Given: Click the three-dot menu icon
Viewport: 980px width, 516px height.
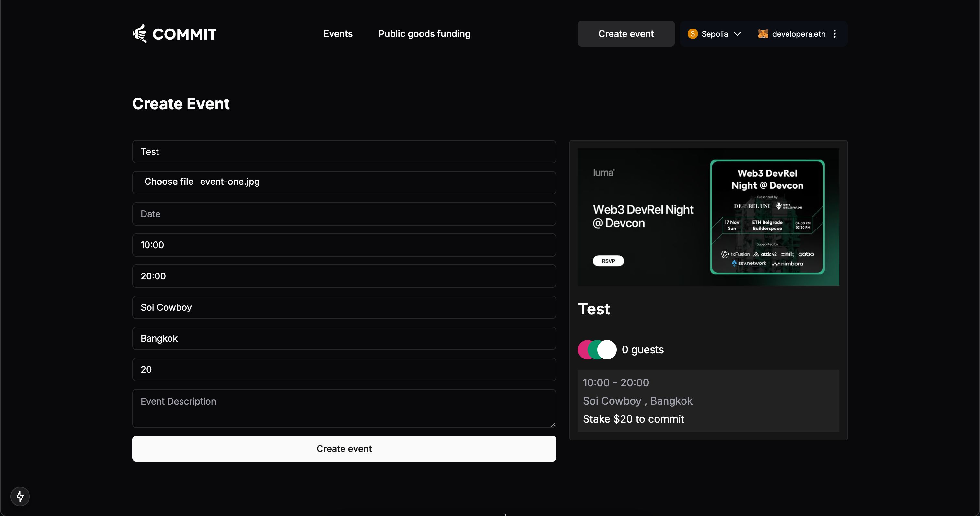Looking at the screenshot, I should pyautogui.click(x=837, y=34).
